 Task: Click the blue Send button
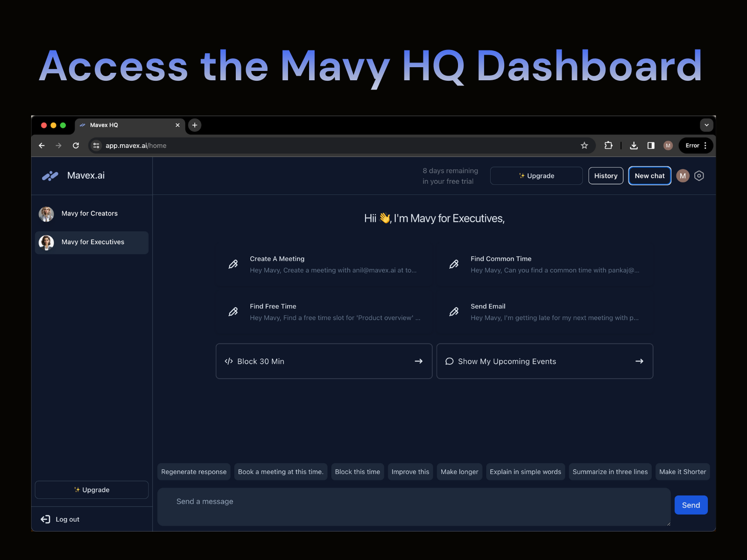click(x=691, y=505)
